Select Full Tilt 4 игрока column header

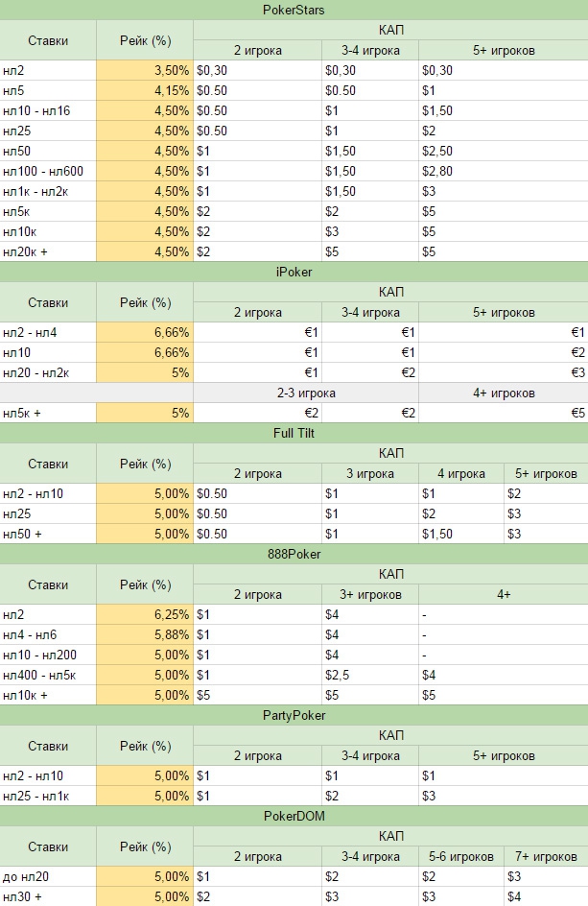tap(461, 474)
